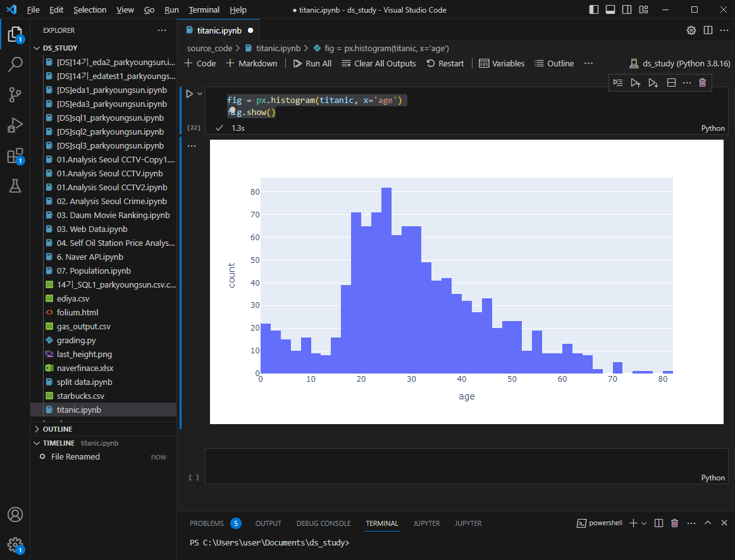Split the terminal panel
Viewport: 735px width, 560px height.
[x=658, y=523]
